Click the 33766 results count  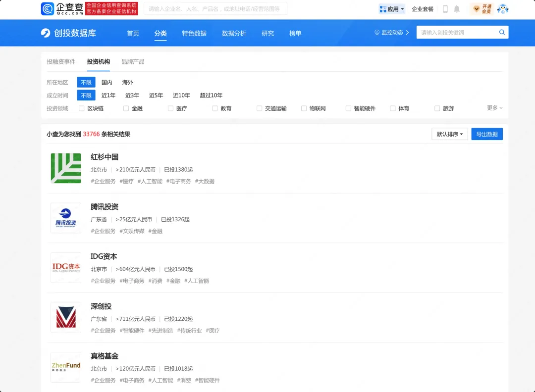pos(92,134)
